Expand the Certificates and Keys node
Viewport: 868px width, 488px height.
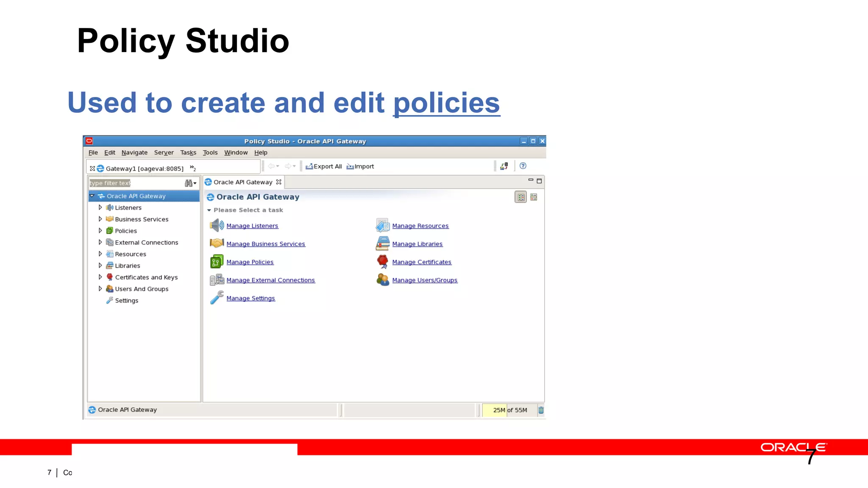[100, 277]
